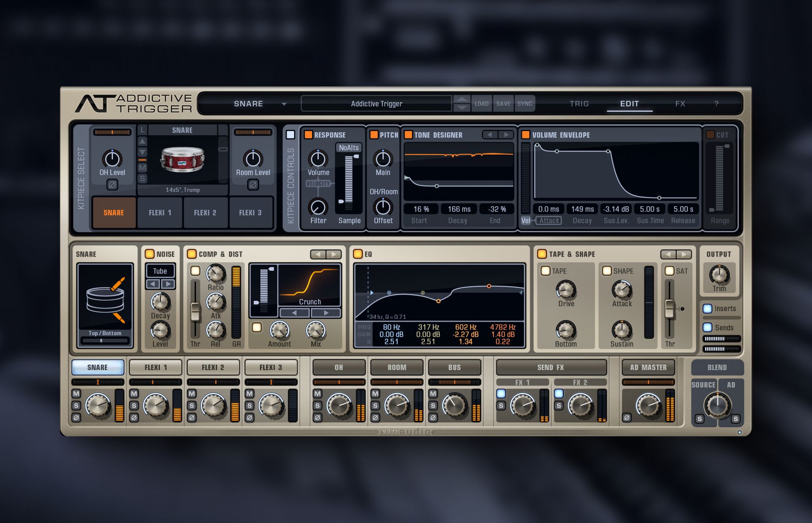Click previous distortion type arrow under Crunch

(294, 313)
